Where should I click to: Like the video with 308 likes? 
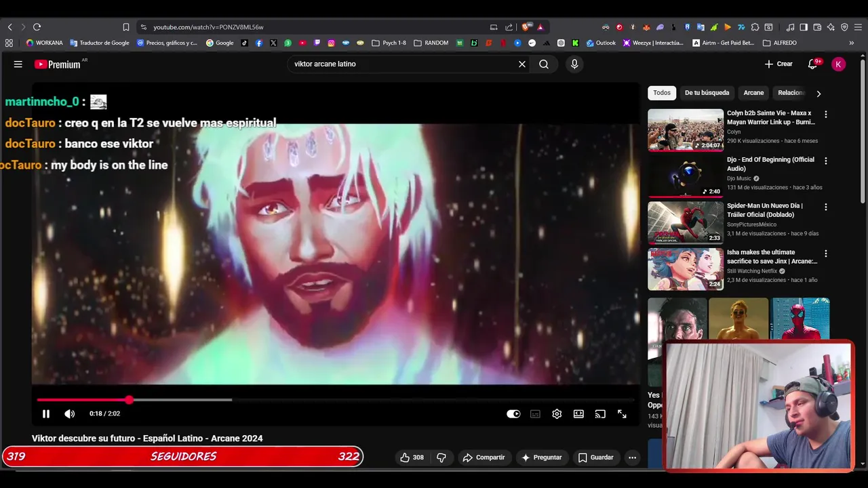[x=412, y=457]
